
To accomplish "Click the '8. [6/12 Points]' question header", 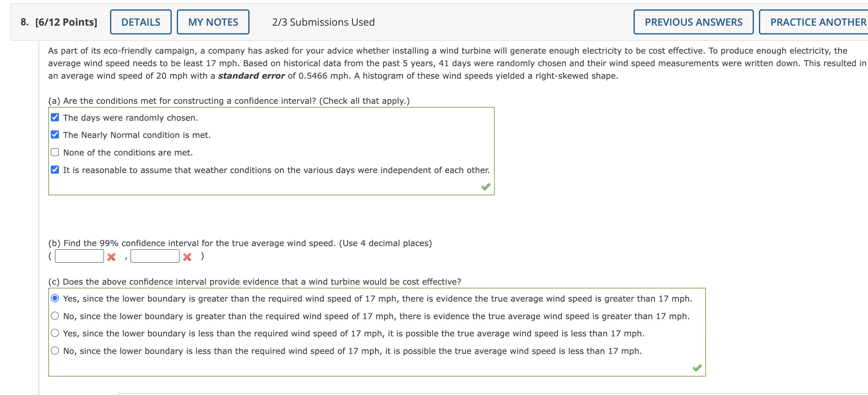I will click(x=58, y=22).
